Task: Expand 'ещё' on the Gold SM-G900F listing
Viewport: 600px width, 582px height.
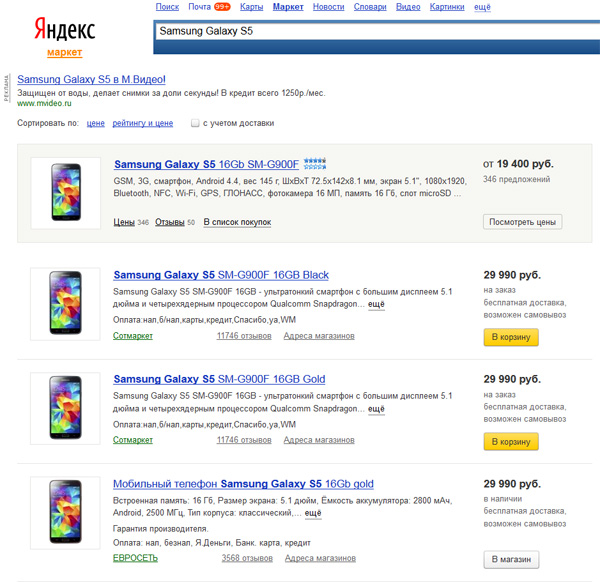Action: pyautogui.click(x=376, y=409)
